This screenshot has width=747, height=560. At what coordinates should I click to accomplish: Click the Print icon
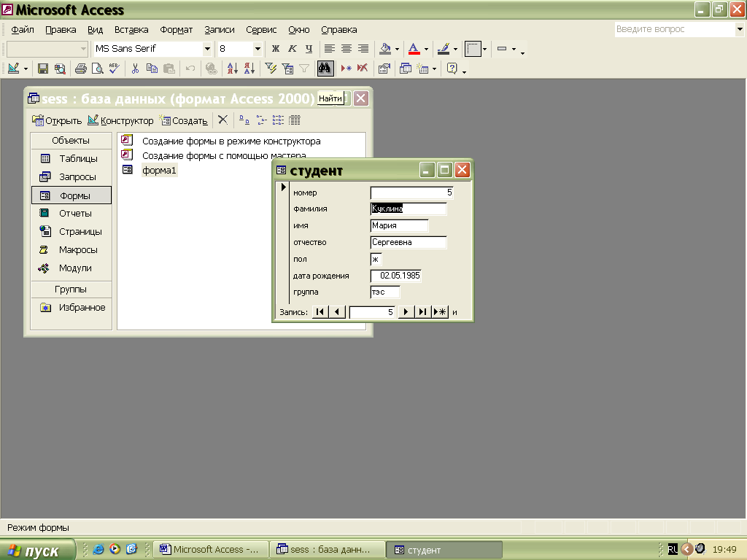[81, 69]
